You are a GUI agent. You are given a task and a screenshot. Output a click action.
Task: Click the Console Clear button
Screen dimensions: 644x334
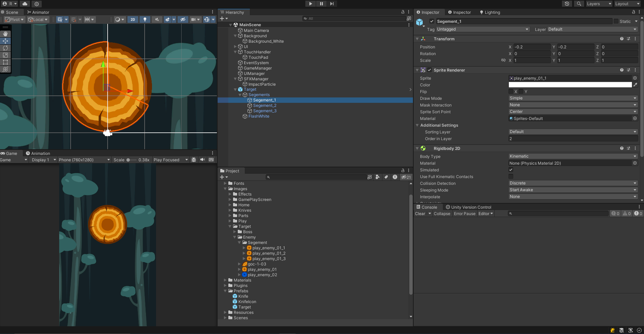[x=420, y=214]
